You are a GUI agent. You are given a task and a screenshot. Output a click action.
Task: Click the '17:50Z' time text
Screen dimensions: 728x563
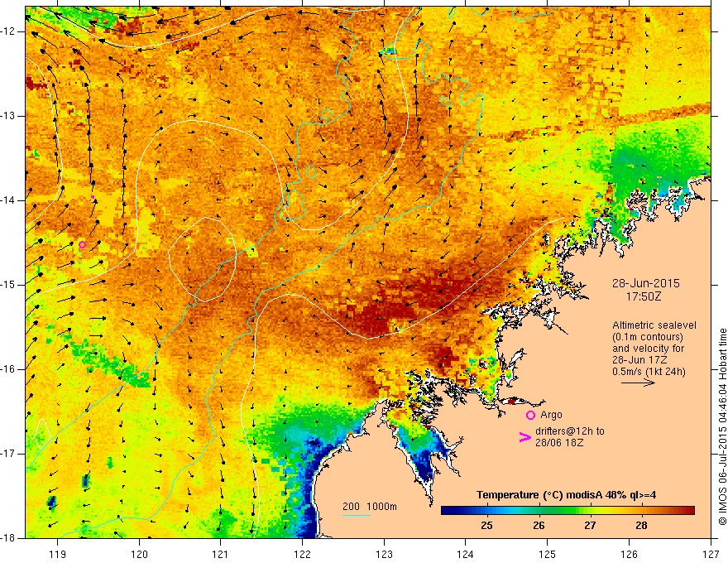click(643, 296)
